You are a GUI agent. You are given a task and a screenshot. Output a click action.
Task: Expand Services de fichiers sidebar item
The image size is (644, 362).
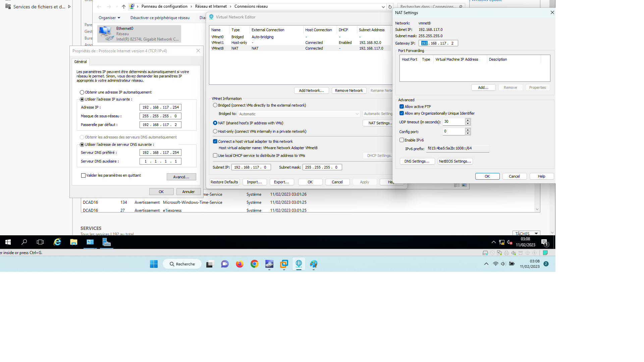(69, 7)
